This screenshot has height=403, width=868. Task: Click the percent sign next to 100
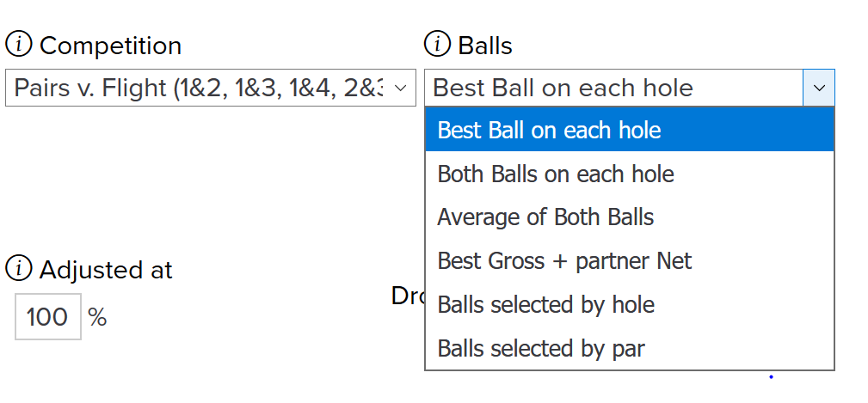pyautogui.click(x=97, y=317)
